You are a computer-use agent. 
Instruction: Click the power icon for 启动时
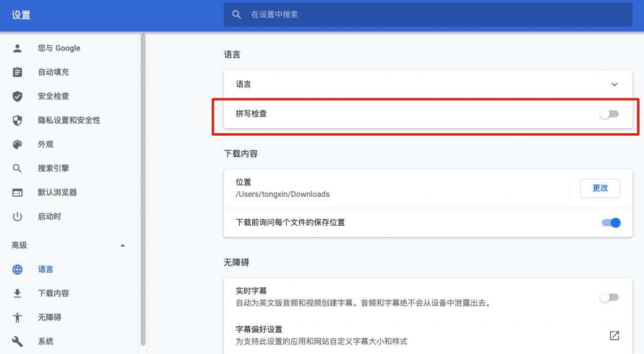click(x=17, y=216)
